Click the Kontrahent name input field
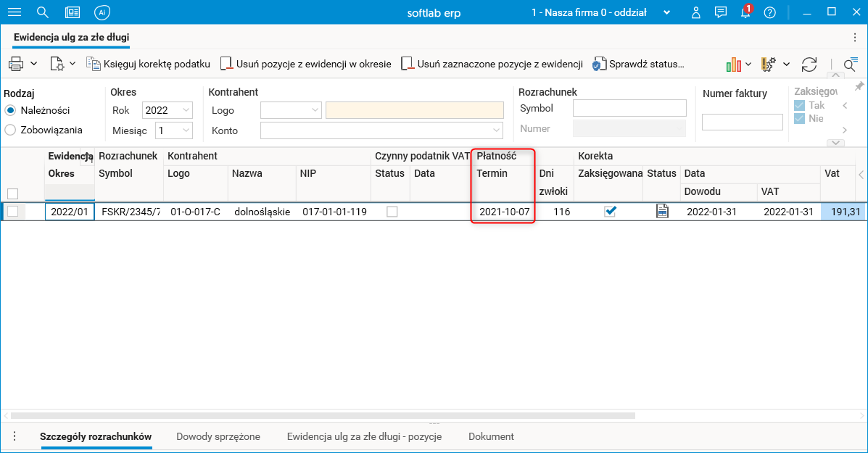868x453 pixels. pos(415,110)
